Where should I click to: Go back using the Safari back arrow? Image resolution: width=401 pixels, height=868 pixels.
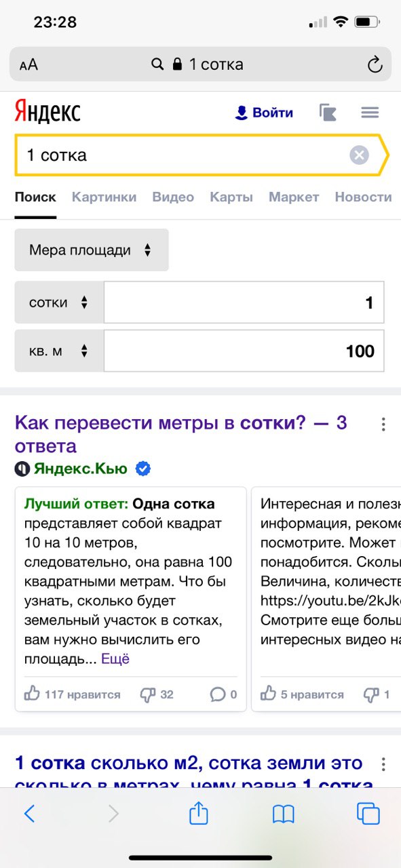point(29,813)
